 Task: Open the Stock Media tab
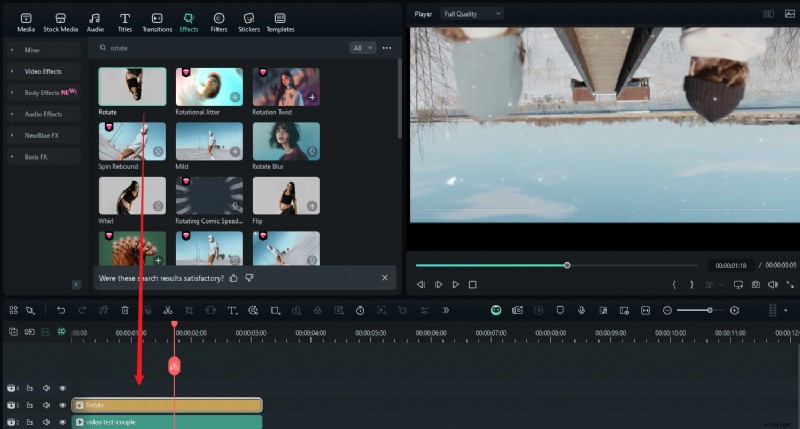pyautogui.click(x=60, y=22)
